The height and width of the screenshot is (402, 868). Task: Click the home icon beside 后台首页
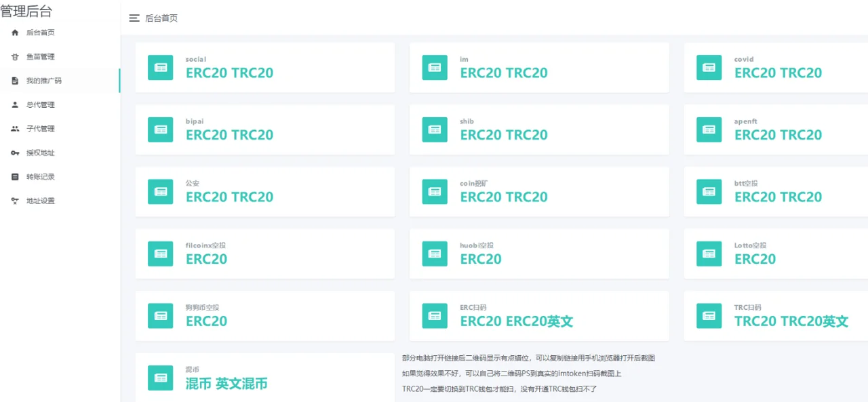(15, 32)
